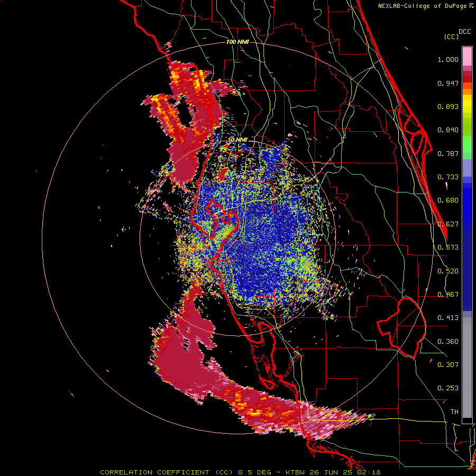Click the 0.733 color scale value
Viewport: 476px width, 476px height.
coord(448,177)
